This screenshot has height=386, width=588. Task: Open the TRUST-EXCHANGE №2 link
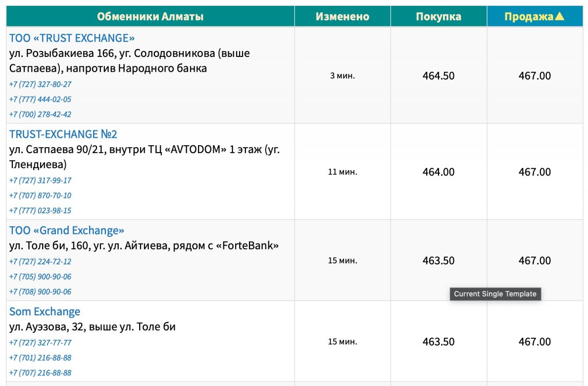[x=63, y=134]
